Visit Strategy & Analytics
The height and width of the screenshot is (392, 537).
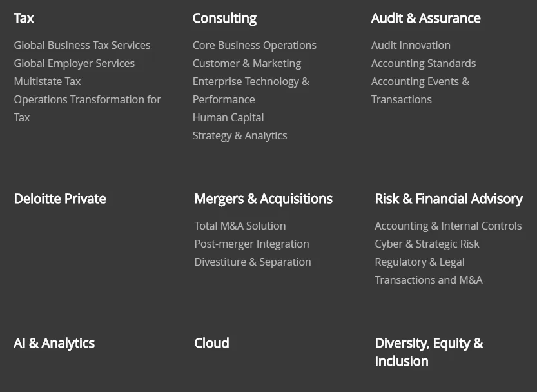[x=240, y=135]
